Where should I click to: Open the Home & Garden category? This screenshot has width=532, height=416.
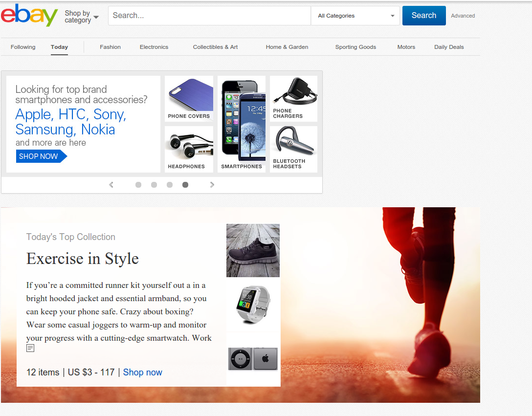point(287,47)
